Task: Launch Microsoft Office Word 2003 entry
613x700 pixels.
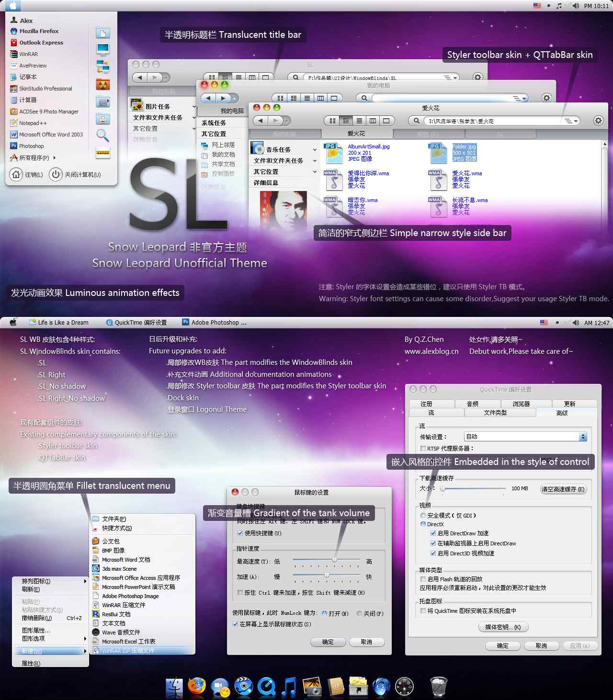Action: pos(46,135)
